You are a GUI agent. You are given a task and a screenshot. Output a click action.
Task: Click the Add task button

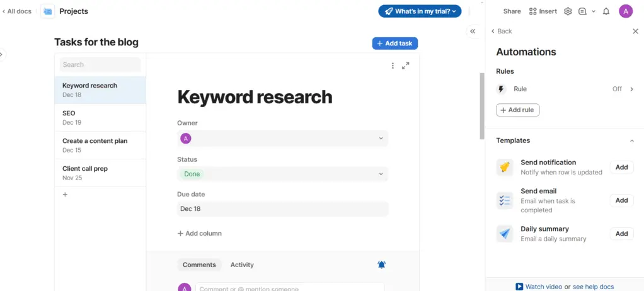[394, 43]
